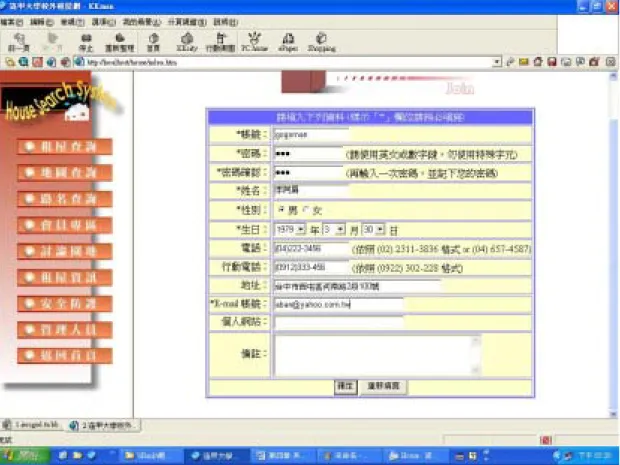Image resolution: width=620 pixels, height=465 pixels.
Task: Click the password (密碼) input field
Action: pos(308,153)
